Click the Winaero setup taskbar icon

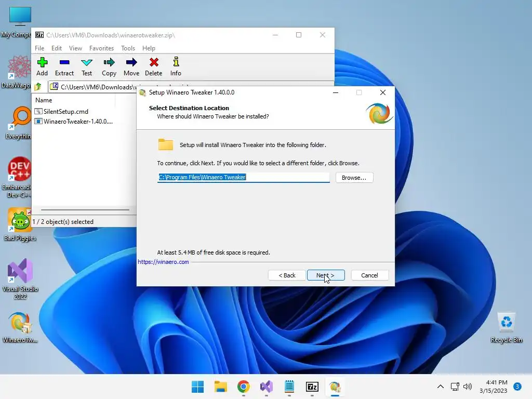point(335,387)
